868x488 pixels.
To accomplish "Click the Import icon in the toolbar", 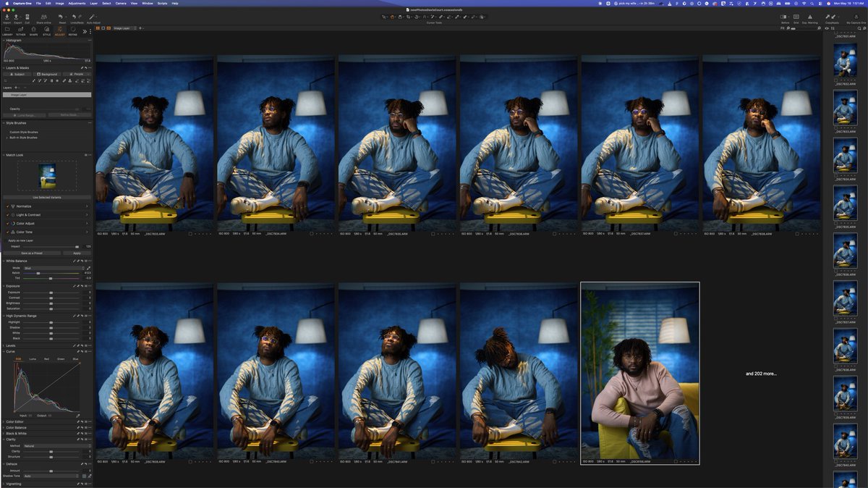I will click(x=7, y=17).
